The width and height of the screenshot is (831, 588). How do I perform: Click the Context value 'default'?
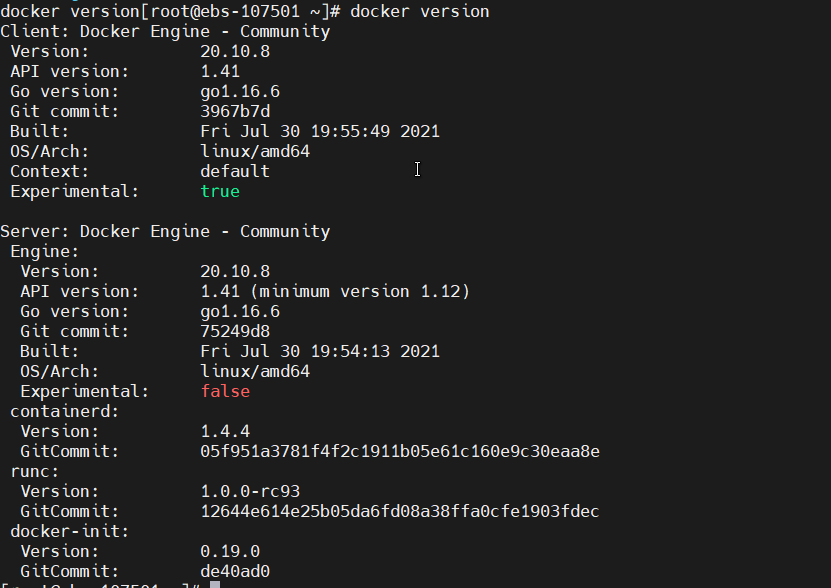(235, 172)
